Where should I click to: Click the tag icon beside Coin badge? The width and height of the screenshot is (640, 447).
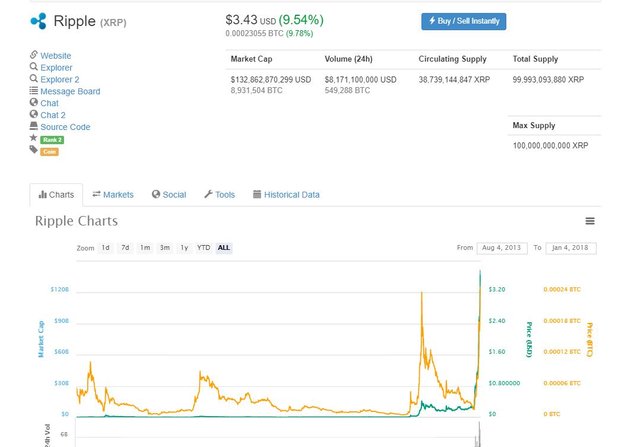pos(34,151)
